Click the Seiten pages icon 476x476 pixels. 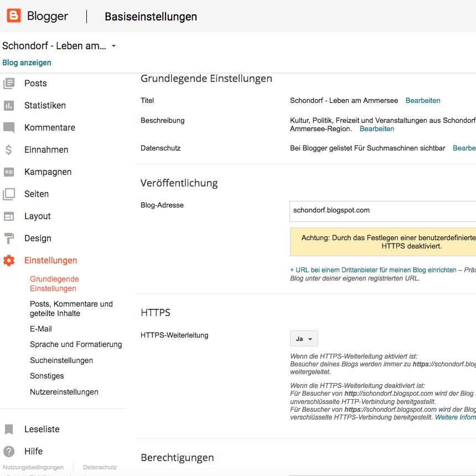[x=9, y=194]
